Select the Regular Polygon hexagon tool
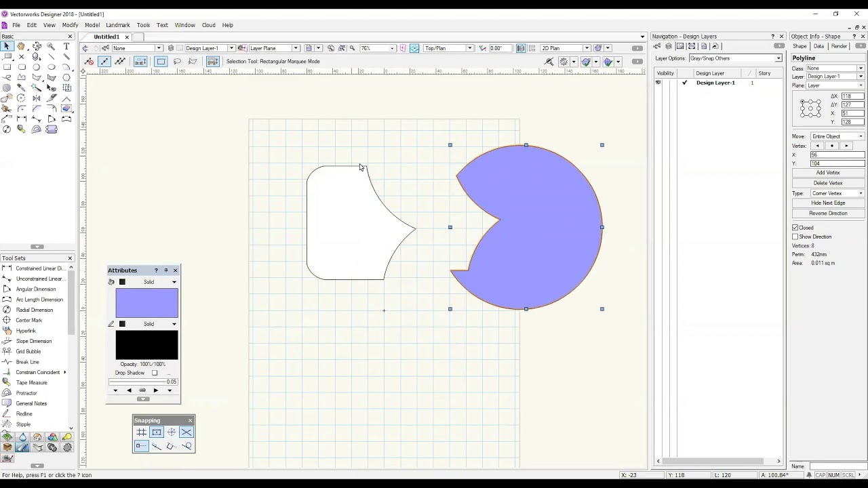 point(66,77)
